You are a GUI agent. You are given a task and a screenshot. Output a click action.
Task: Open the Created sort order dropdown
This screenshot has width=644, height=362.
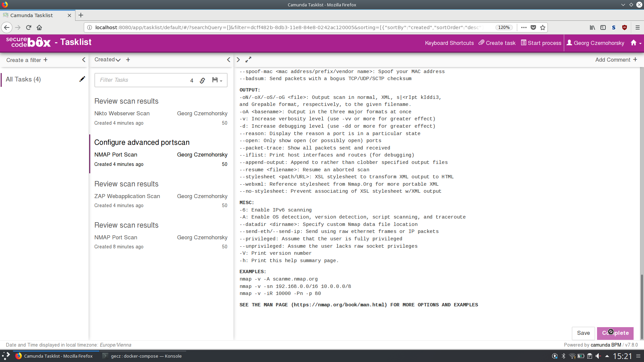coord(107,60)
